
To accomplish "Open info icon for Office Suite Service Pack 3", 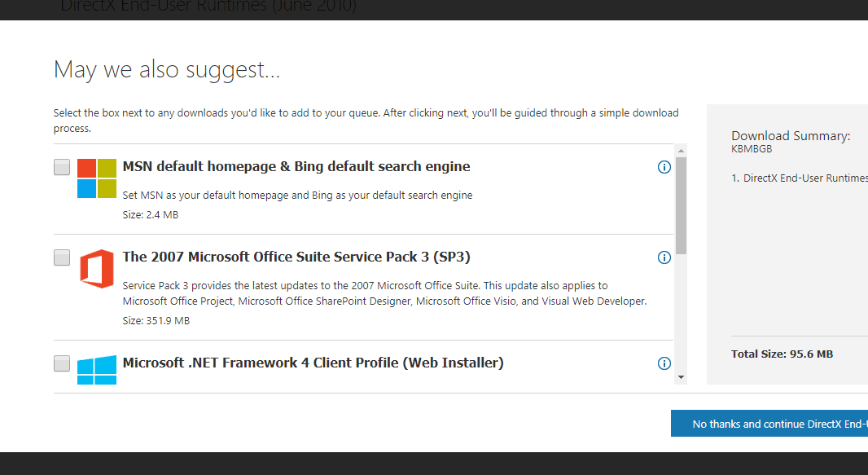I will click(664, 257).
